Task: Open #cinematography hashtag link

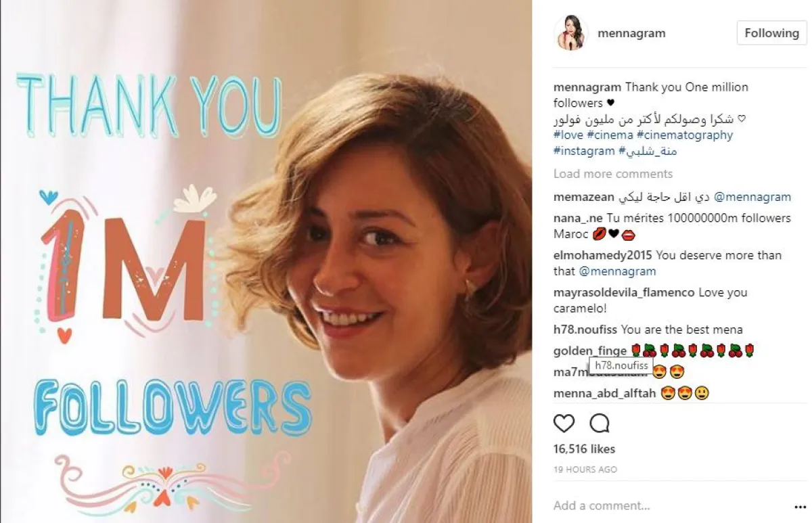Action: [x=685, y=135]
